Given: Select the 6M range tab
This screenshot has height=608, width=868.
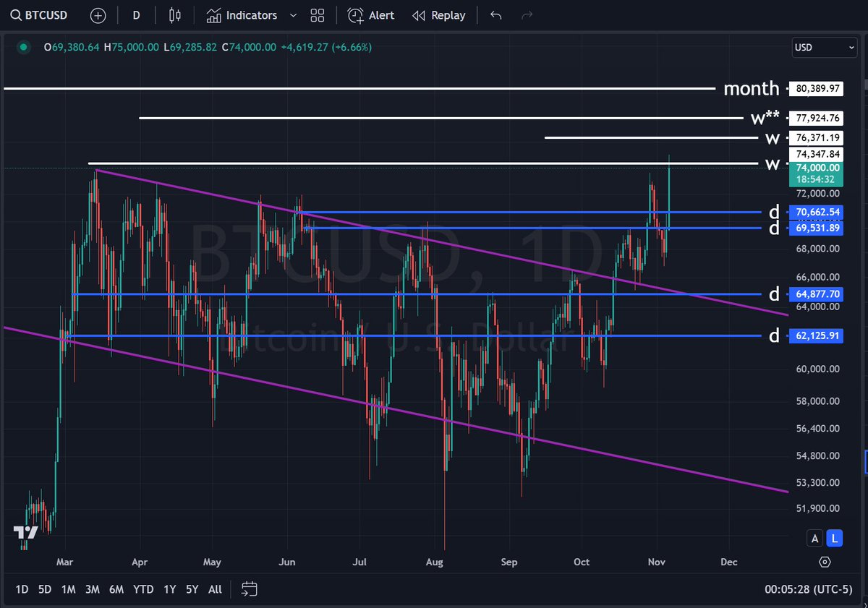Looking at the screenshot, I should (116, 589).
